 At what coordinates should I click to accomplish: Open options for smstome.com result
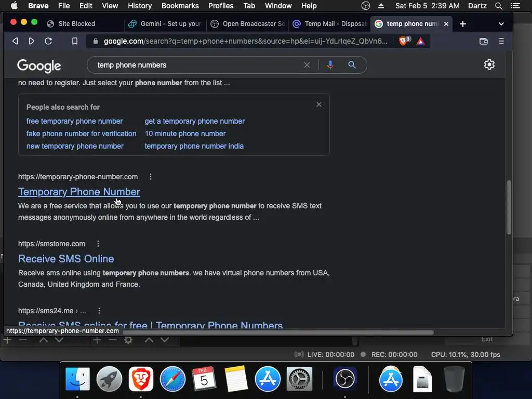[98, 244]
